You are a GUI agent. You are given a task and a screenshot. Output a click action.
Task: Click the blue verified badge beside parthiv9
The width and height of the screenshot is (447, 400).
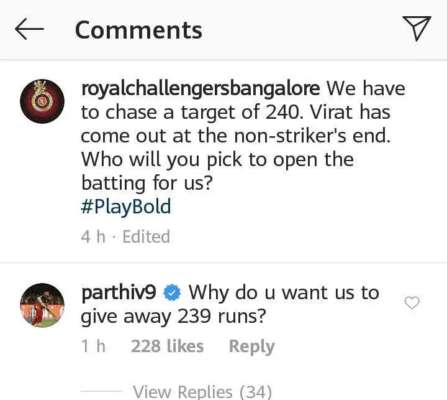coord(172,293)
